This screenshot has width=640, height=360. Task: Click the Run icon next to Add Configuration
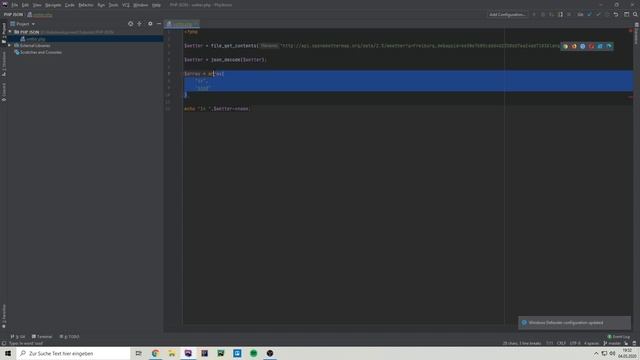534,14
